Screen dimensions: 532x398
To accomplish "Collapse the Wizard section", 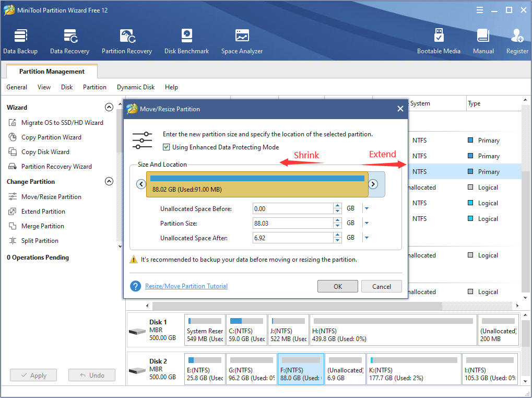I will click(109, 107).
